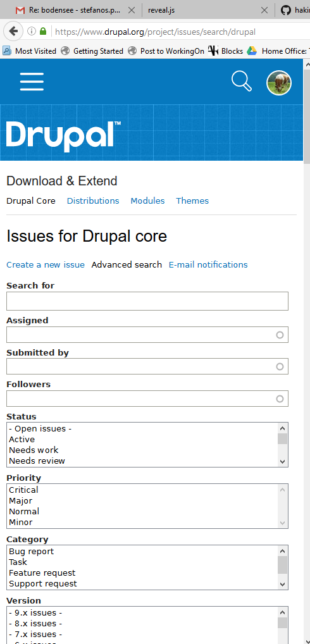Select Needs review in Status list
Screen dimensions: 310x644
(37, 461)
